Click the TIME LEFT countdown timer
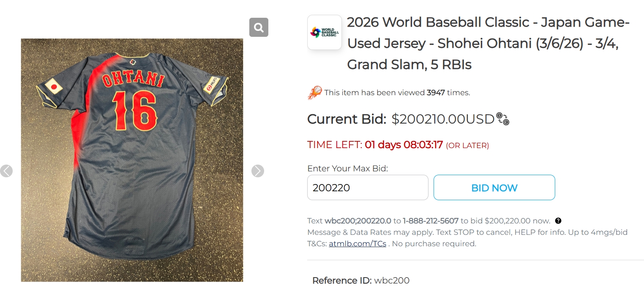Image resolution: width=644 pixels, height=289 pixels. 404,145
